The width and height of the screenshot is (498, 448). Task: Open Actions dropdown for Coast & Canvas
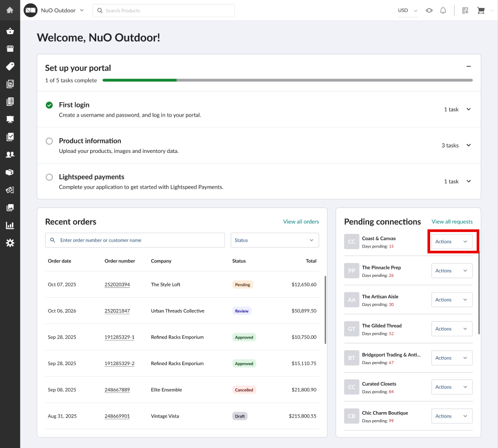452,242
